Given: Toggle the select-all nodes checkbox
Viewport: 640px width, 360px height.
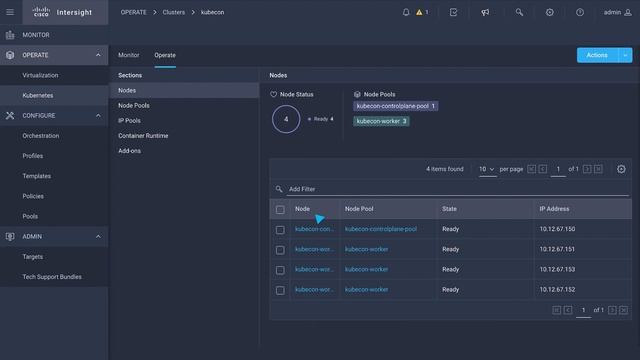Looking at the screenshot, I should (x=280, y=210).
